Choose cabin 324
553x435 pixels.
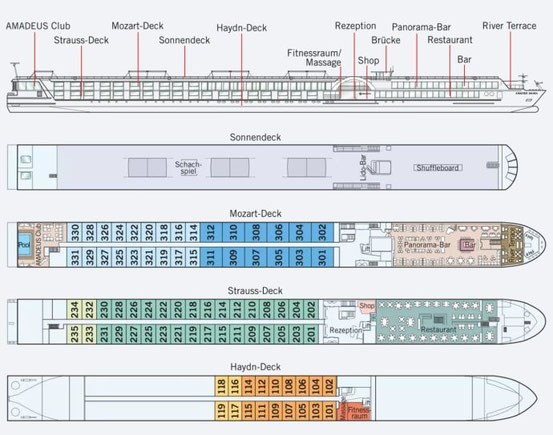[119, 232]
